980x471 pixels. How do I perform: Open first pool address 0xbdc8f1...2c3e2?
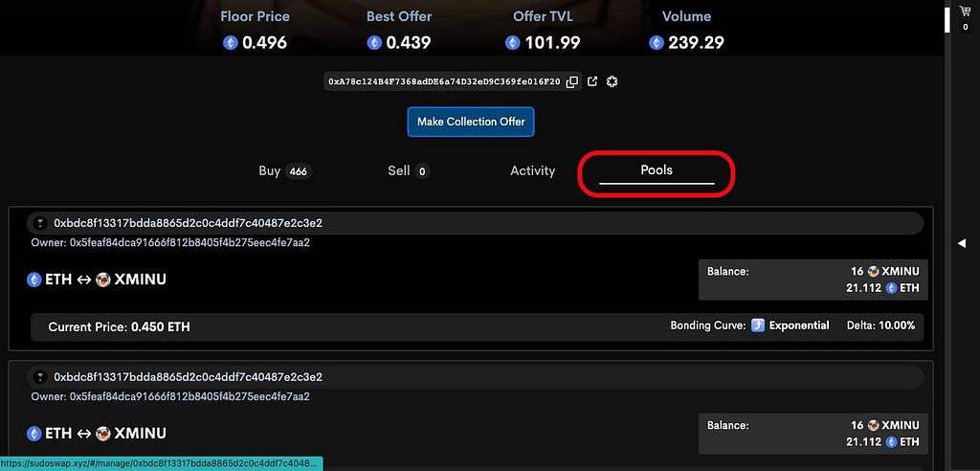[189, 223]
